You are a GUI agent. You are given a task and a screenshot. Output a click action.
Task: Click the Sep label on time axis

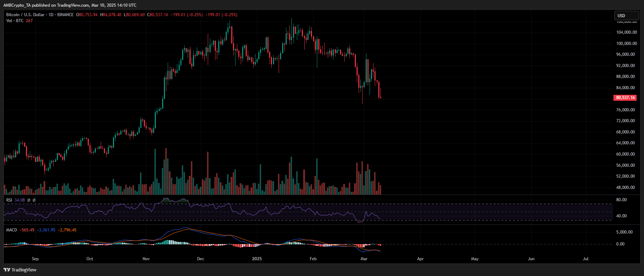pos(35,259)
